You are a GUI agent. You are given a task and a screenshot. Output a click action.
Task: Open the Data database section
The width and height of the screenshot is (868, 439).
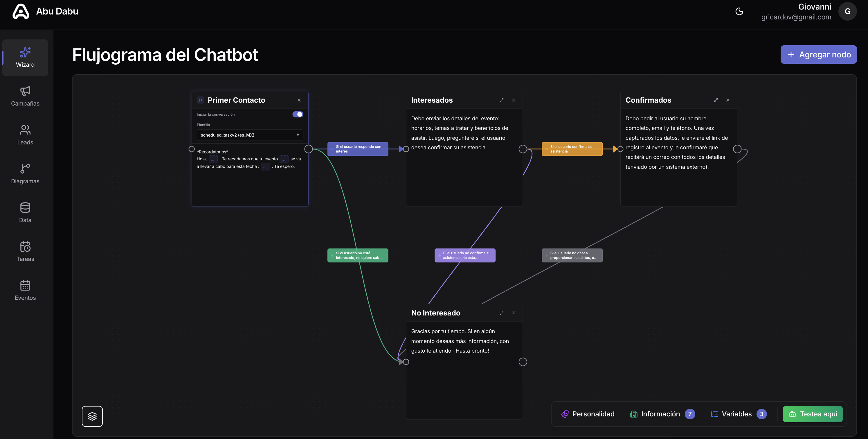pyautogui.click(x=25, y=213)
